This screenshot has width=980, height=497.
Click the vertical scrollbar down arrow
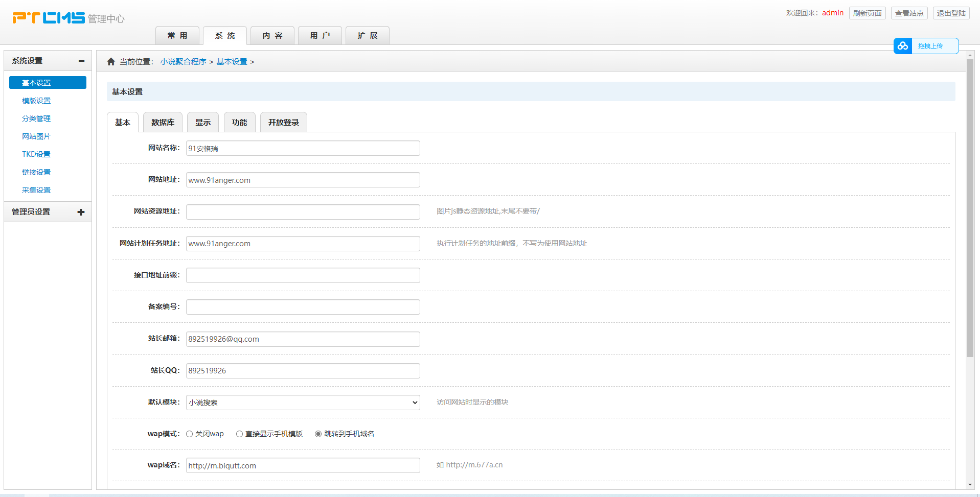(970, 485)
